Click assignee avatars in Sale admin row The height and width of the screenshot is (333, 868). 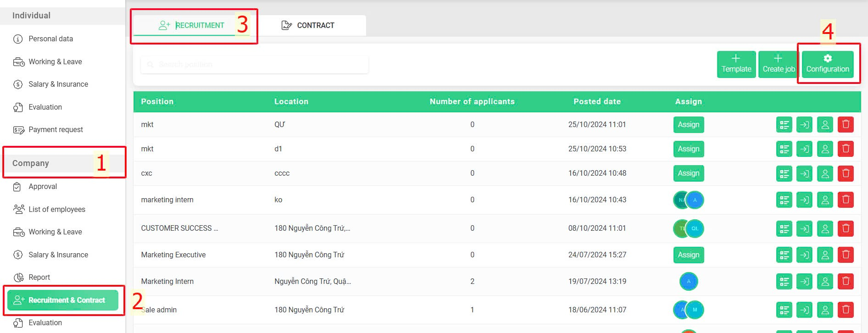tap(689, 310)
